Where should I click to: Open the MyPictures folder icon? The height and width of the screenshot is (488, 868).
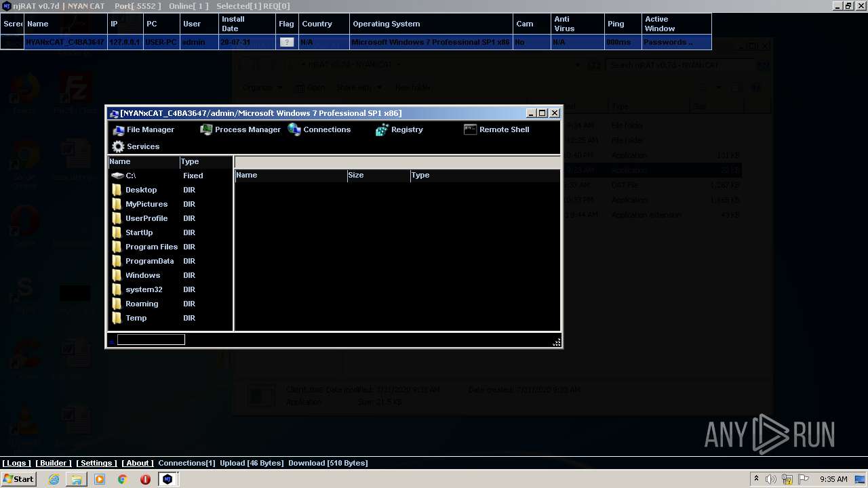[x=117, y=204]
